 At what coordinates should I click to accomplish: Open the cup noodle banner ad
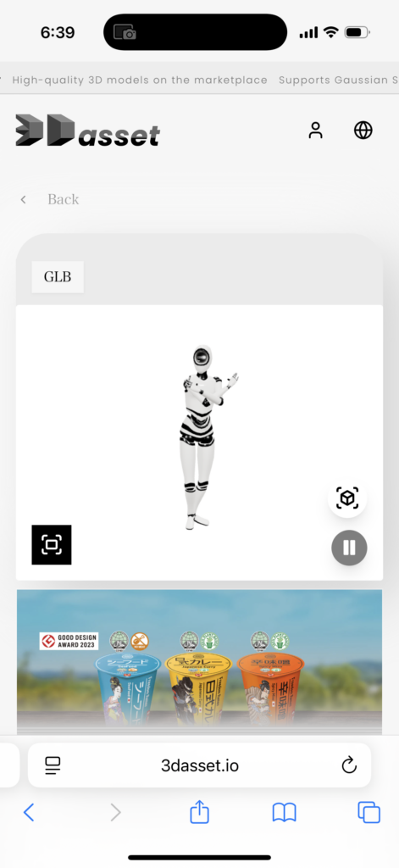click(x=199, y=661)
